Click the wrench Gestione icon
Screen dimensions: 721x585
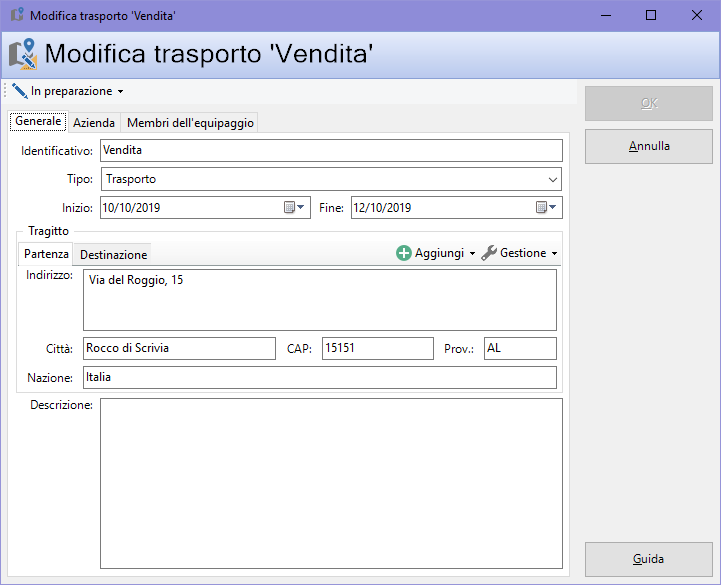pyautogui.click(x=489, y=253)
